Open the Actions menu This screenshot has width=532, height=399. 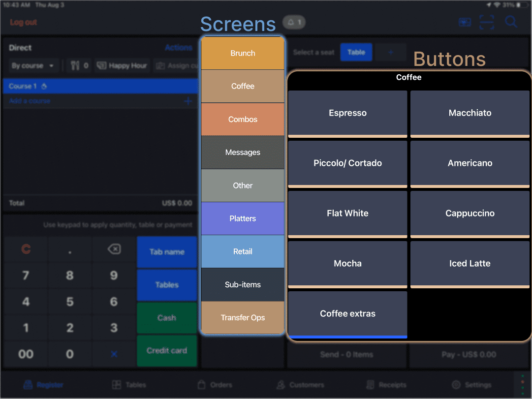pos(178,48)
